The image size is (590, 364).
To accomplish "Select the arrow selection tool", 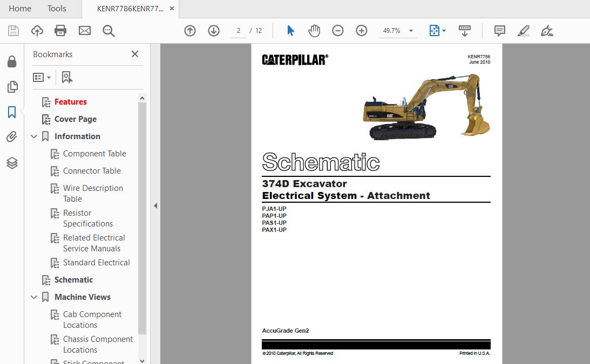I will click(x=290, y=30).
